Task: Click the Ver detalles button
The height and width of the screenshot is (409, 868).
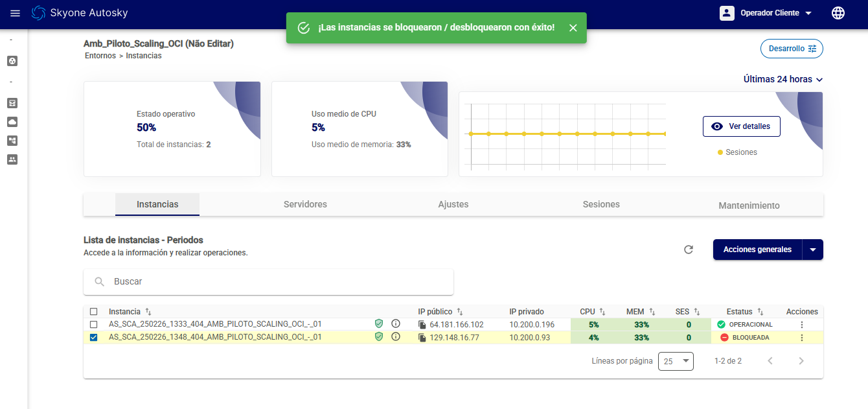Action: [x=741, y=126]
